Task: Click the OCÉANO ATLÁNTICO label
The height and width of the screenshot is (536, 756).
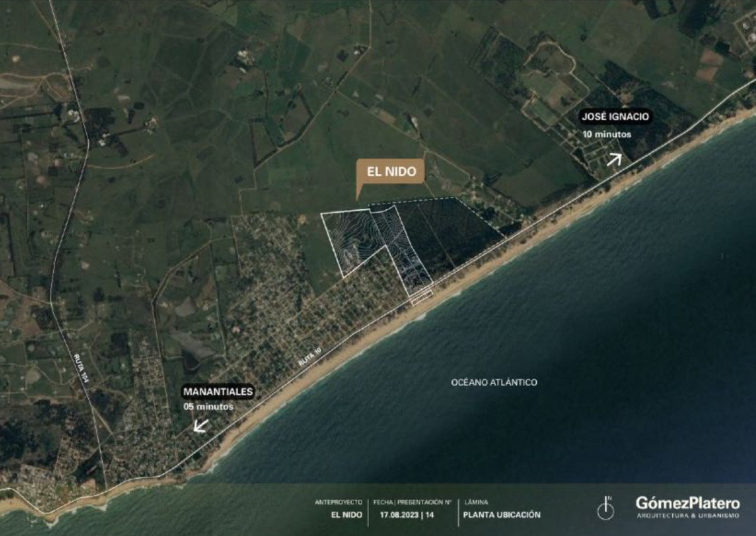Action: pyautogui.click(x=495, y=382)
